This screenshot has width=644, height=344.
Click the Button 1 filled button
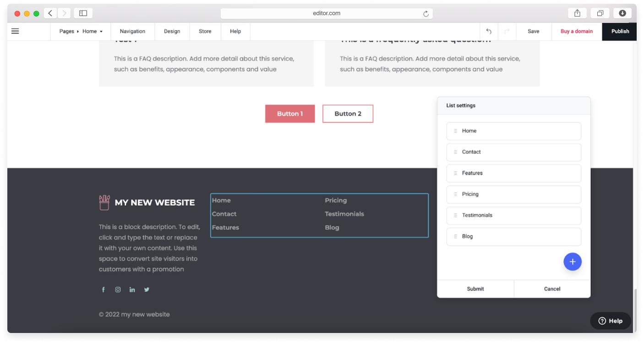pos(290,114)
